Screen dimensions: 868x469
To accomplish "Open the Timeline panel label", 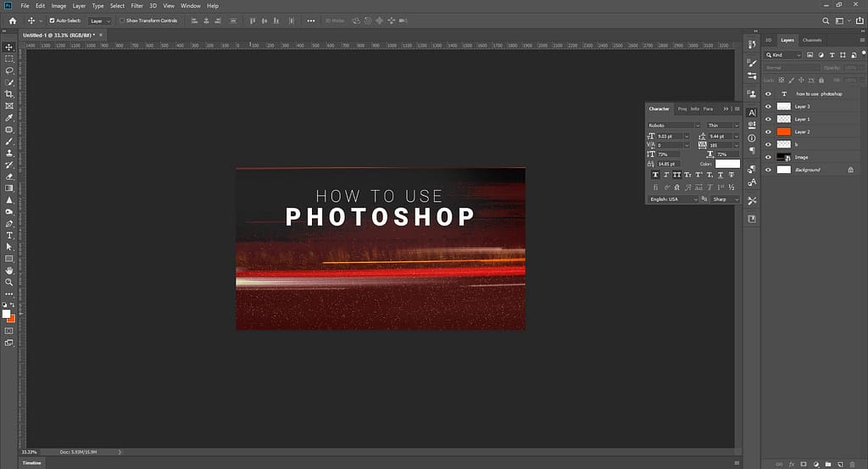I will point(31,463).
